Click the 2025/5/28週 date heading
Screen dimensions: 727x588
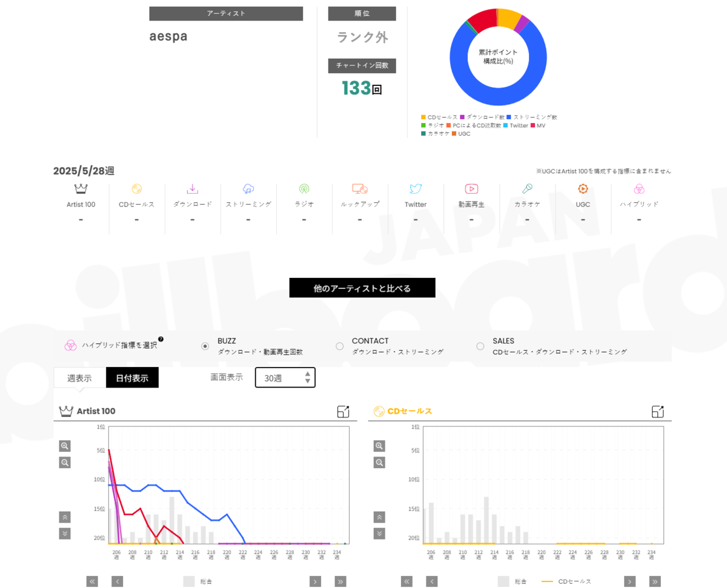coord(84,171)
